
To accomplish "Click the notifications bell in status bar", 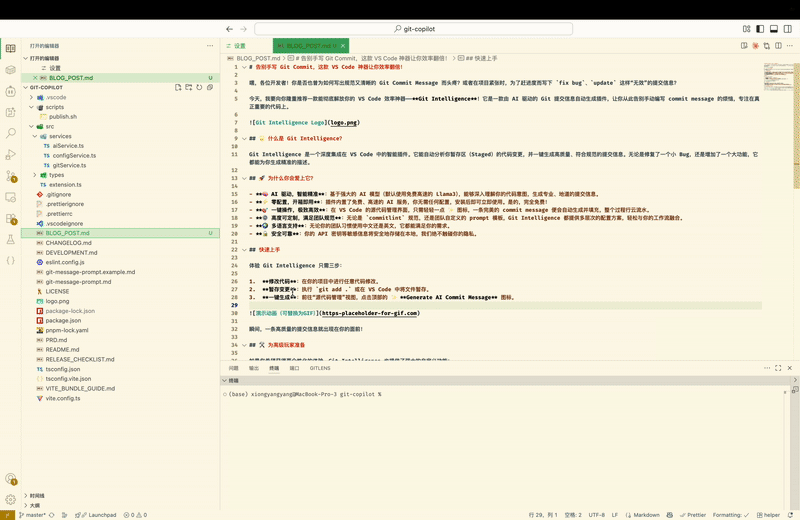I will pyautogui.click(x=790, y=515).
